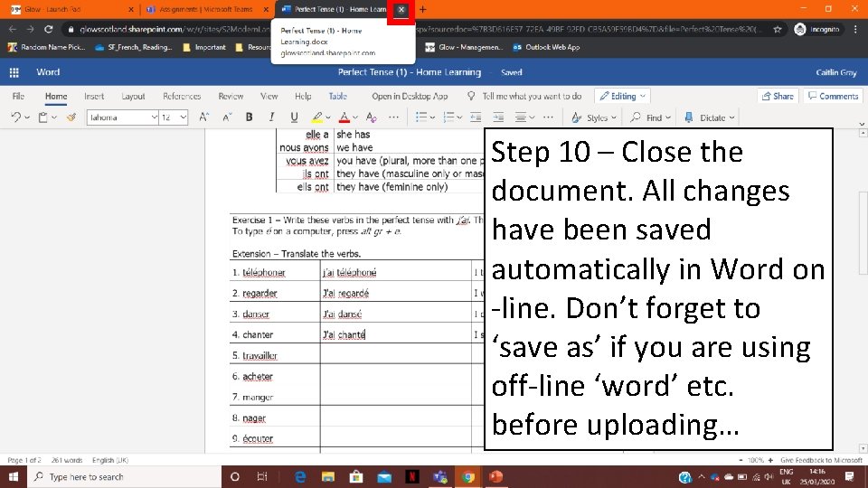This screenshot has height=488, width=868.
Task: Click Open in Desktop App
Action: click(x=410, y=97)
